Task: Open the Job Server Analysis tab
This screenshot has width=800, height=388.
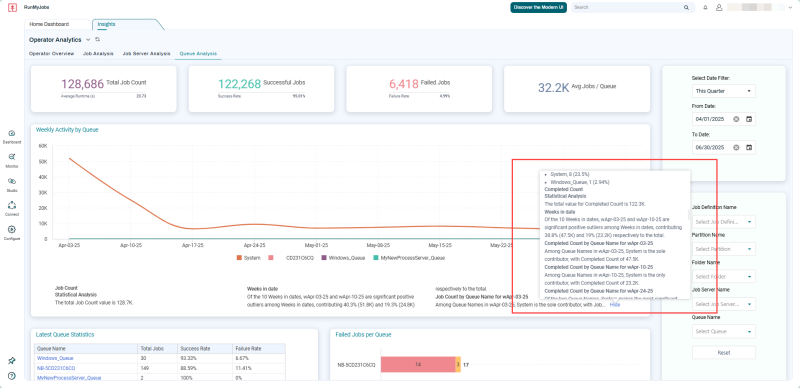Action: click(146, 54)
